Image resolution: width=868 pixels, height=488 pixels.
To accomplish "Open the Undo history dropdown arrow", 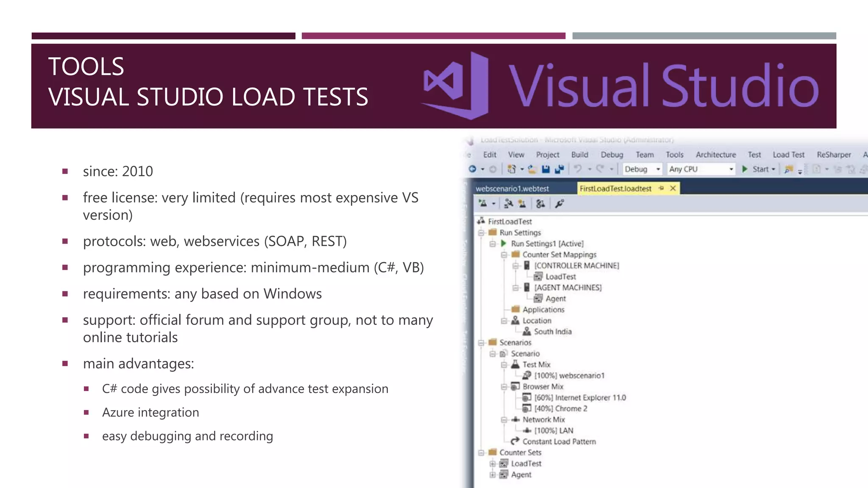I will click(x=590, y=169).
